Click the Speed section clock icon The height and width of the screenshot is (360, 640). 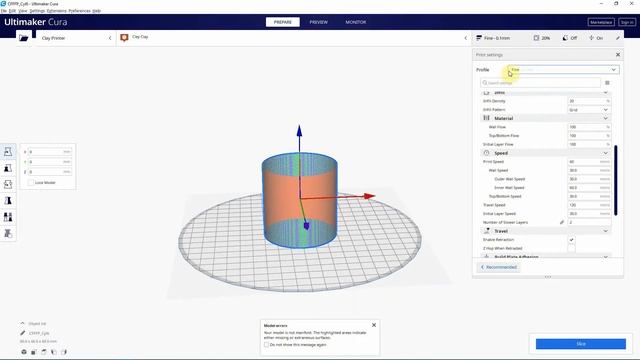click(486, 153)
